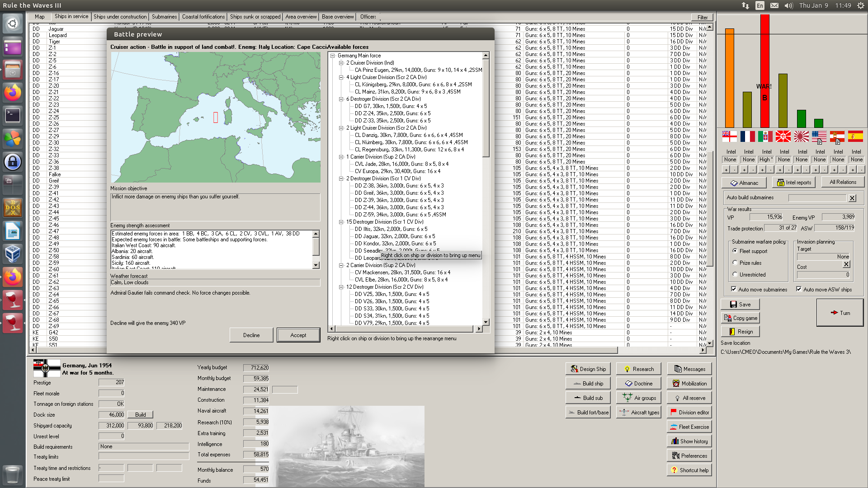
Task: Click the Filter button above ship list
Action: coord(703,18)
